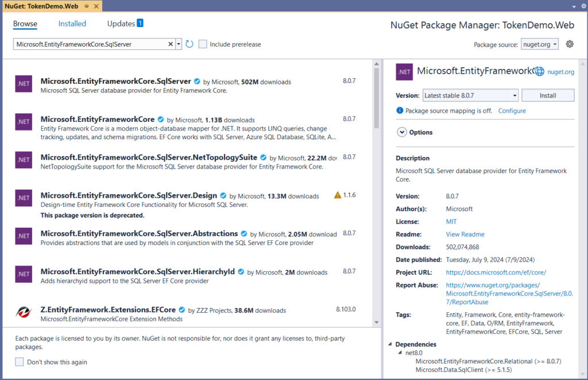
Task: Switch to the Browse tab
Action: click(x=25, y=24)
